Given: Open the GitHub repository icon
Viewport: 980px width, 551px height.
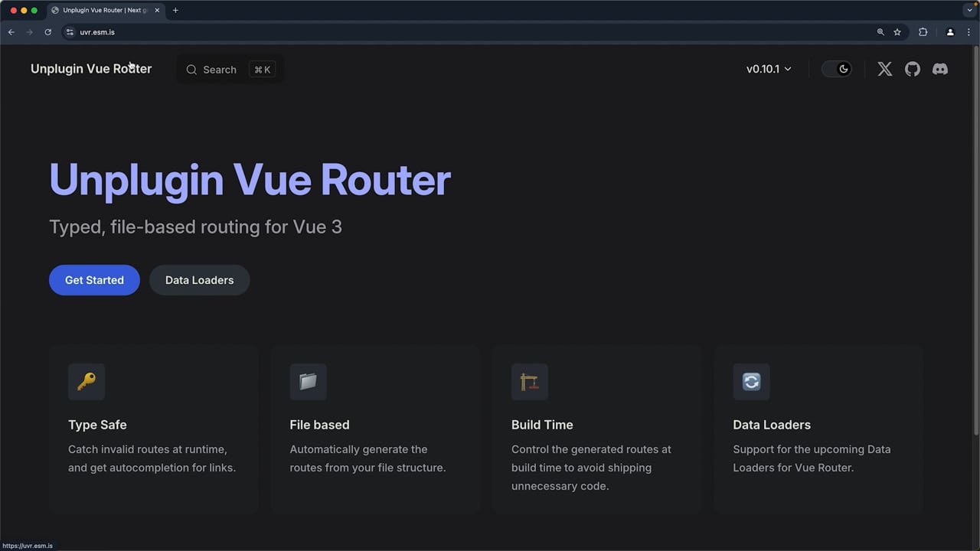Looking at the screenshot, I should [x=913, y=69].
